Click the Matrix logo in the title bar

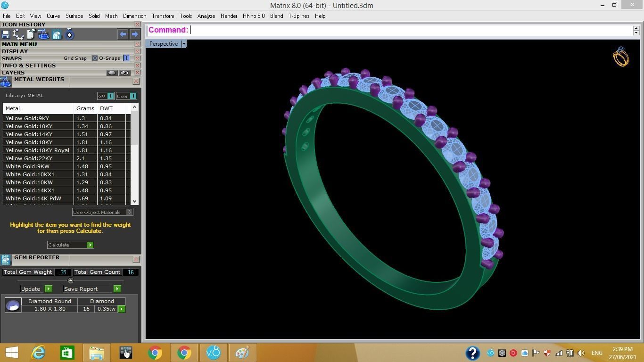coord(5,5)
